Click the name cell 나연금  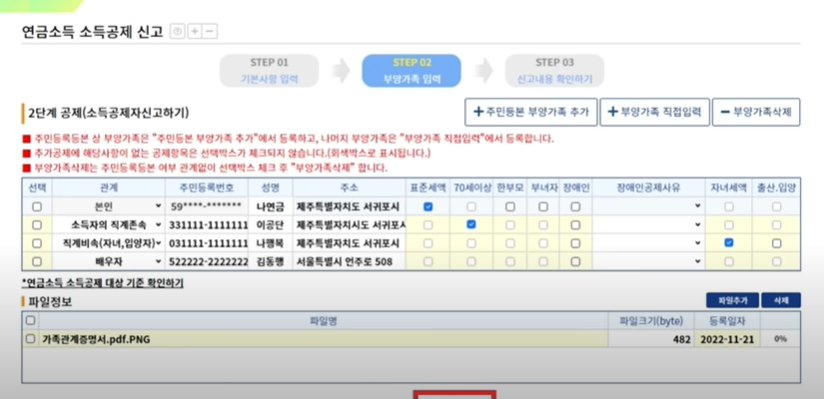(x=270, y=207)
